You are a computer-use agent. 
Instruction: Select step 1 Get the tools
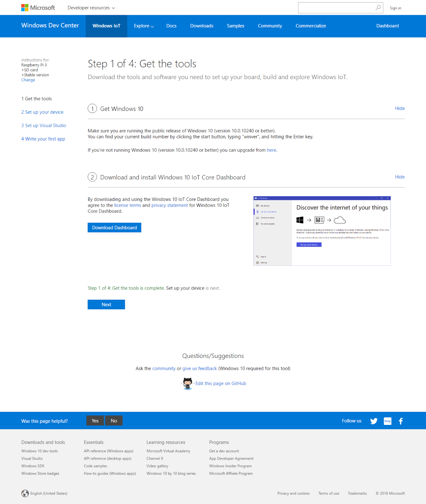[37, 99]
